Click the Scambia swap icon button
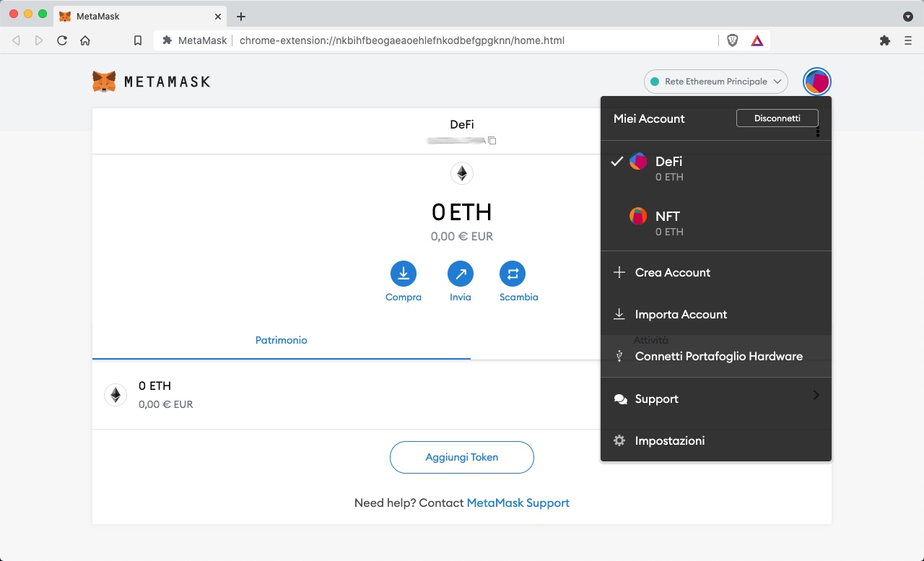 (x=513, y=274)
